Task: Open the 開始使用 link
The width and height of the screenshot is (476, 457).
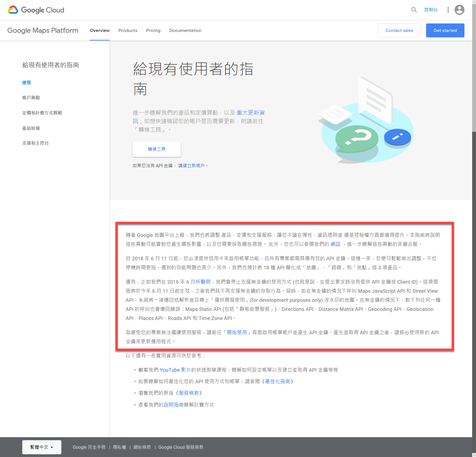Action: pos(237,332)
